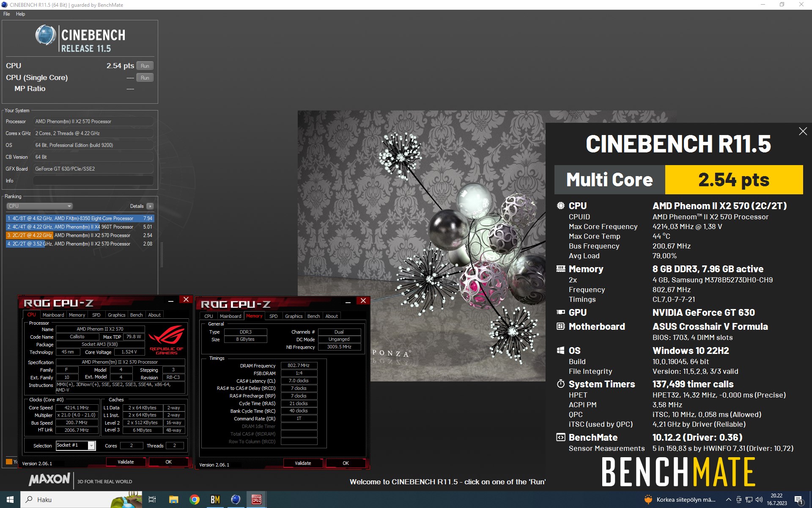This screenshot has width=812, height=508.
Task: Open network icon in system tray
Action: click(x=749, y=500)
